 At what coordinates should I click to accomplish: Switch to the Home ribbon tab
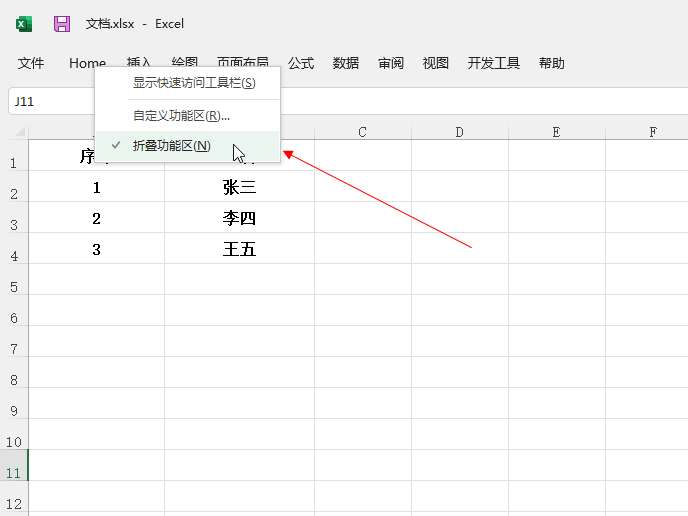point(87,63)
